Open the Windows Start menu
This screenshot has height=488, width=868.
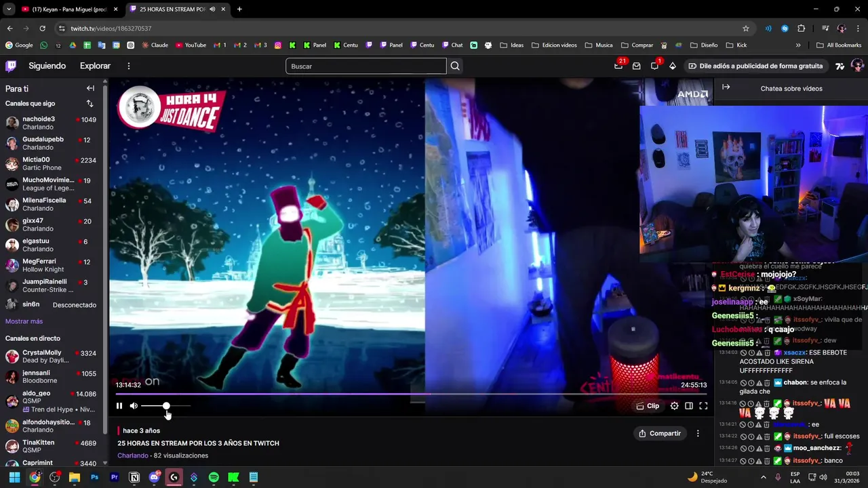(14, 477)
